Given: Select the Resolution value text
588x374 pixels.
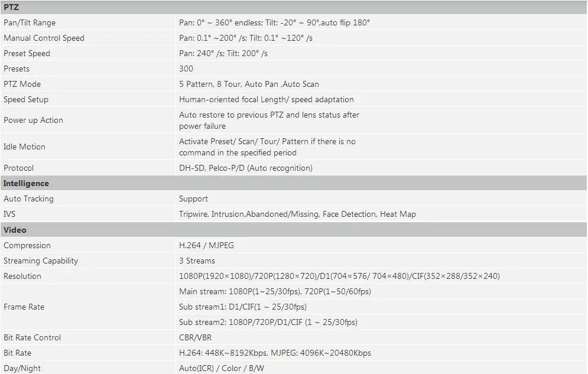Looking at the screenshot, I should [x=339, y=276].
